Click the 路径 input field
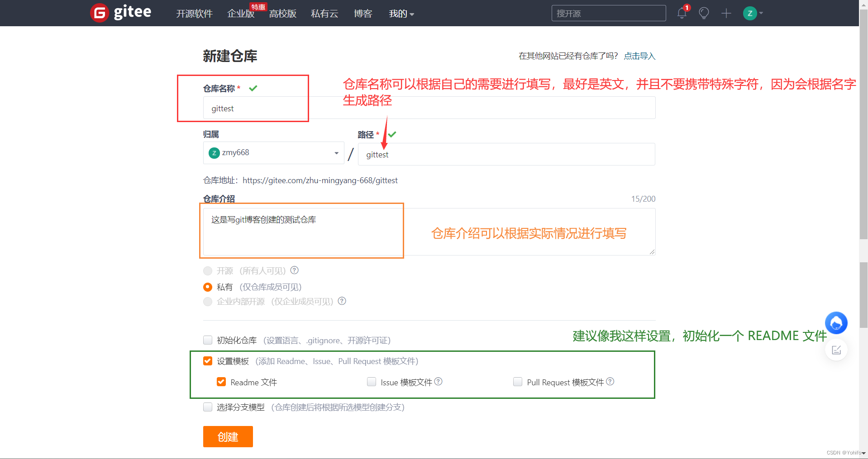The height and width of the screenshot is (459, 868). click(x=506, y=154)
